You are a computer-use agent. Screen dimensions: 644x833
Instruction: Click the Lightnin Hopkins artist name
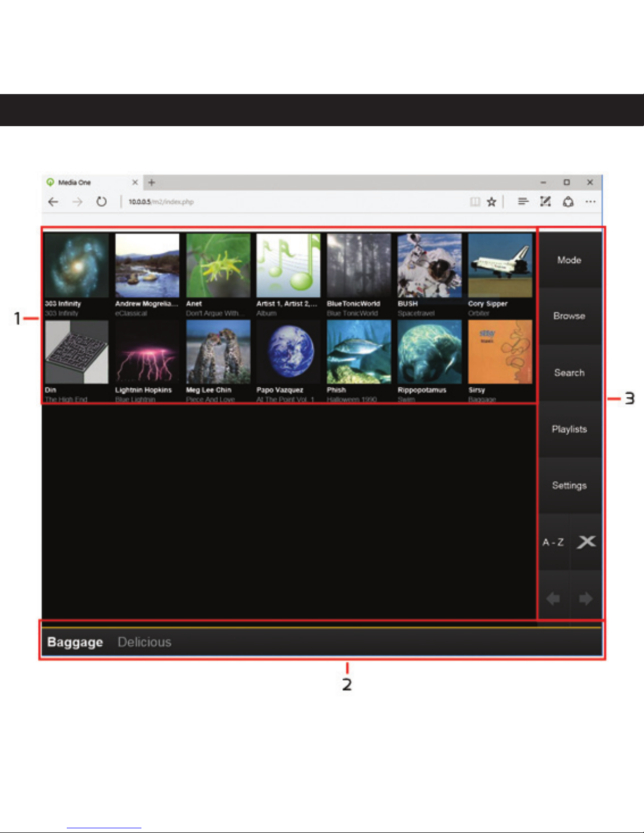pos(144,390)
